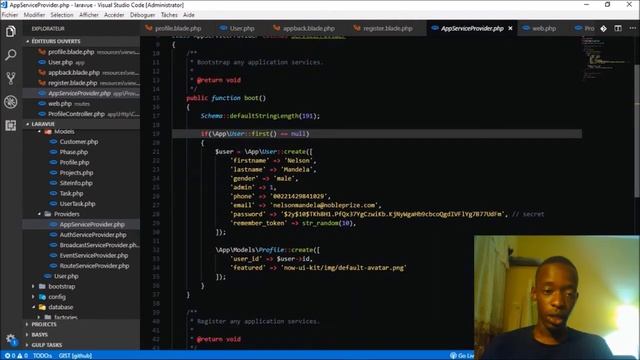Click the TODOs status bar entry
The image size is (640, 360).
pos(42,356)
